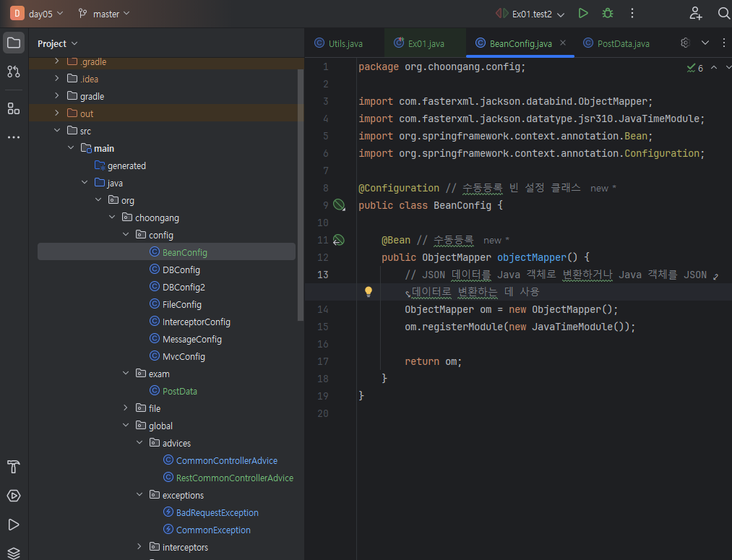Select DBConfig2 in the project tree

[184, 287]
